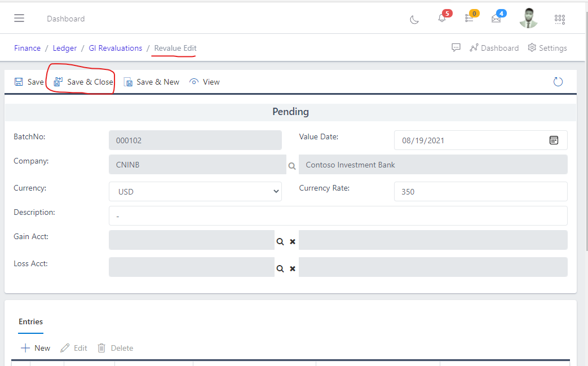588x366 pixels.
Task: Navigate to Gl Revaluations breadcrumb link
Action: pos(115,48)
